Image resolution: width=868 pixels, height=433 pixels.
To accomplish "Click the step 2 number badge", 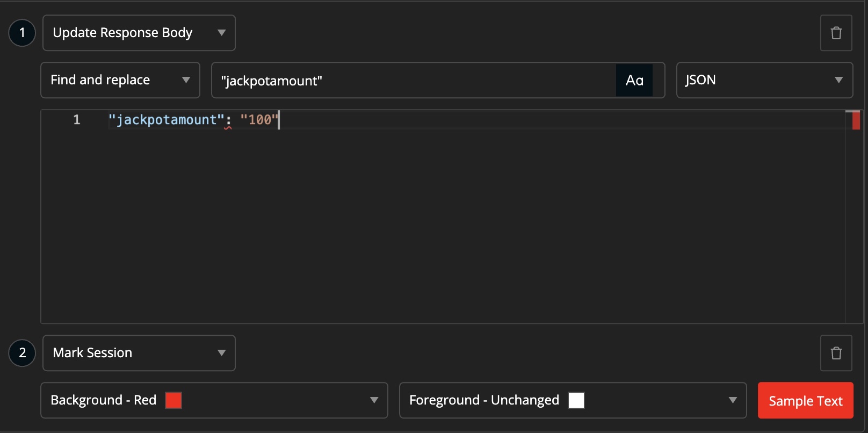I will point(22,353).
